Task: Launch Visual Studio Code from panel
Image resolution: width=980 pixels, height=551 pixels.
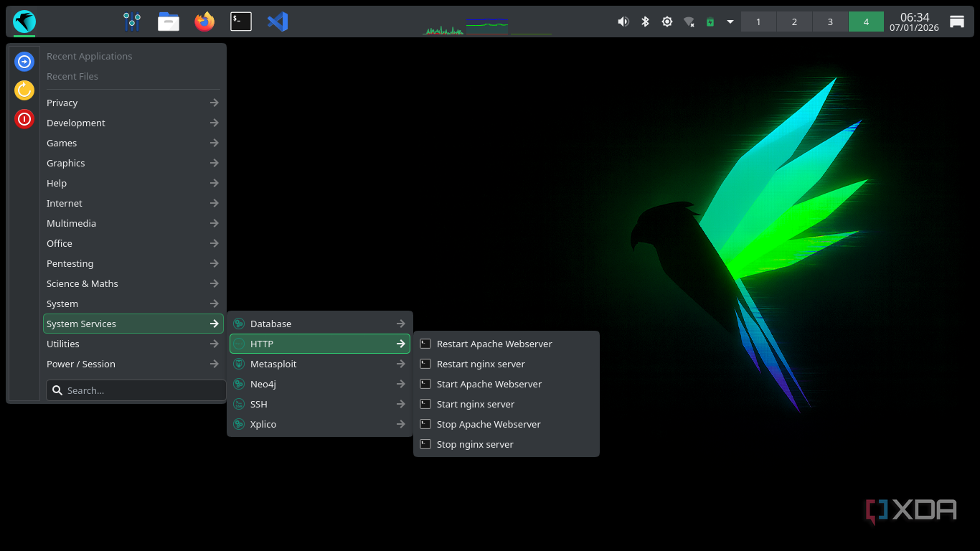Action: point(278,22)
